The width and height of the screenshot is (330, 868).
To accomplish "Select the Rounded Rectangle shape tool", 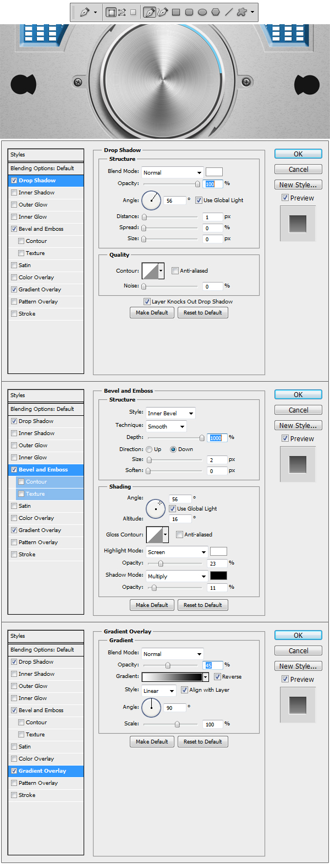I will click(189, 12).
